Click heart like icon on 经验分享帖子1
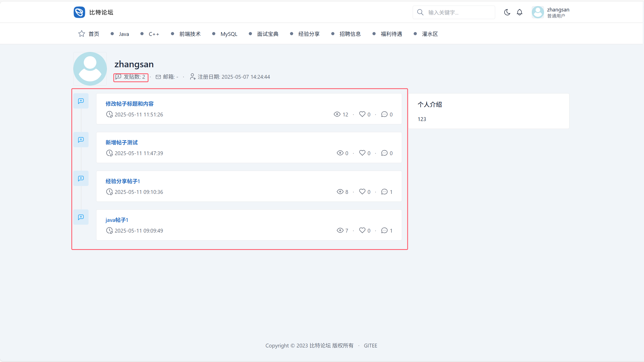 [362, 192]
